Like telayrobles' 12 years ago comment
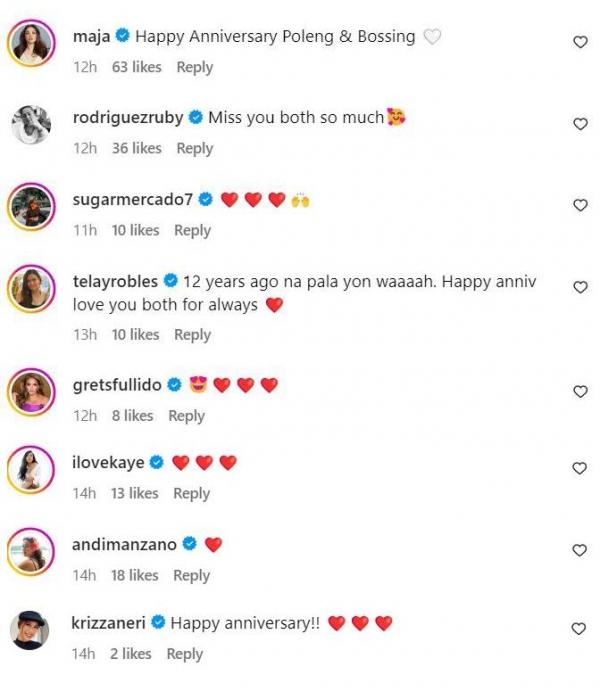This screenshot has height=700, width=600. click(x=579, y=287)
